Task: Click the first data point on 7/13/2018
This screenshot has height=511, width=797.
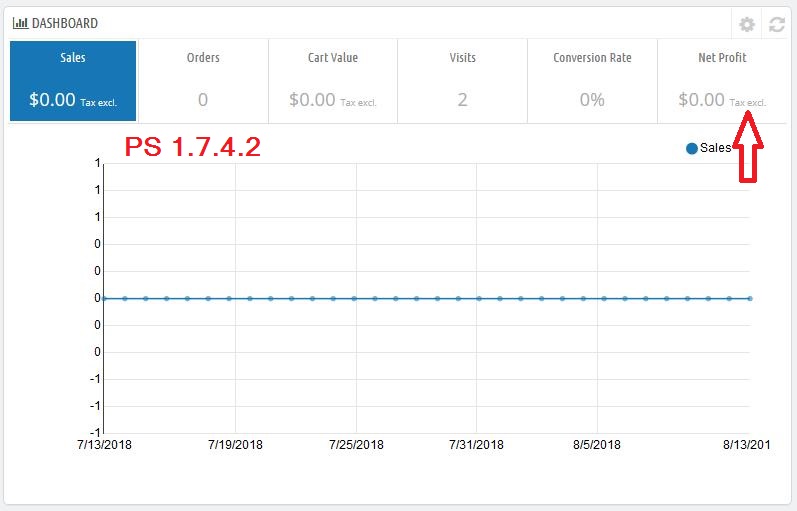Action: [104, 298]
